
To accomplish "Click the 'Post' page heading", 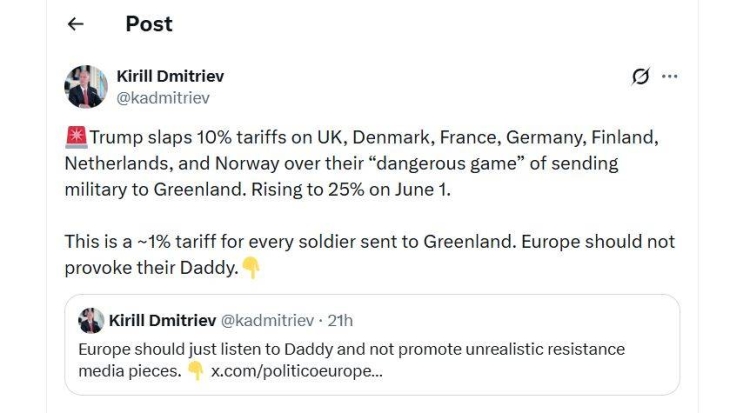I will (x=149, y=25).
